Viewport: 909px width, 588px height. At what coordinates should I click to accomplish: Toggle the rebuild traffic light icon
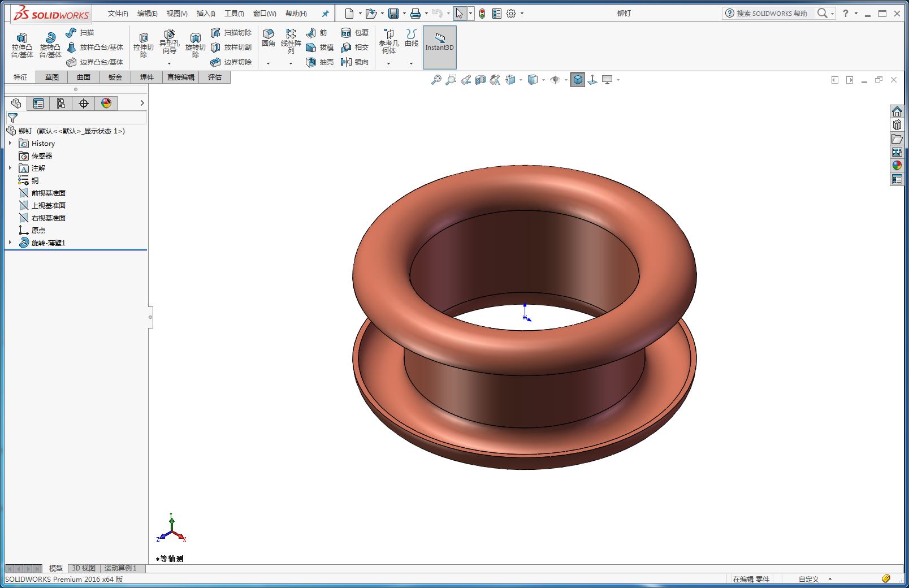[x=482, y=14]
